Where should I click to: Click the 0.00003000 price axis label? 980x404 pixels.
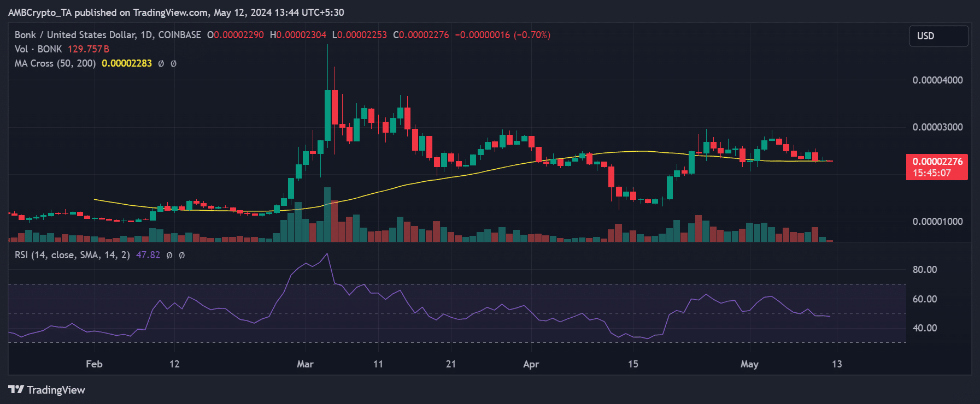[x=937, y=127]
